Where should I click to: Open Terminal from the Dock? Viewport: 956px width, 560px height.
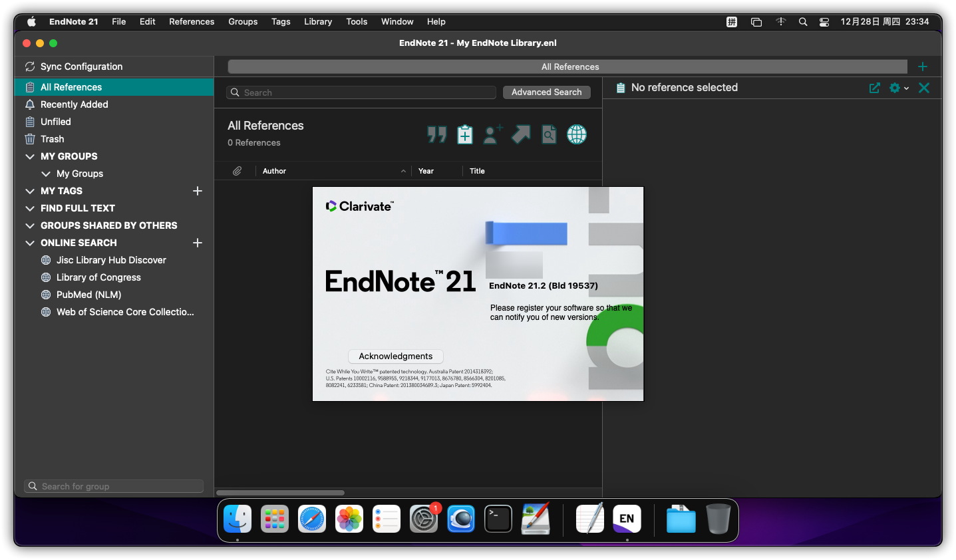[498, 519]
